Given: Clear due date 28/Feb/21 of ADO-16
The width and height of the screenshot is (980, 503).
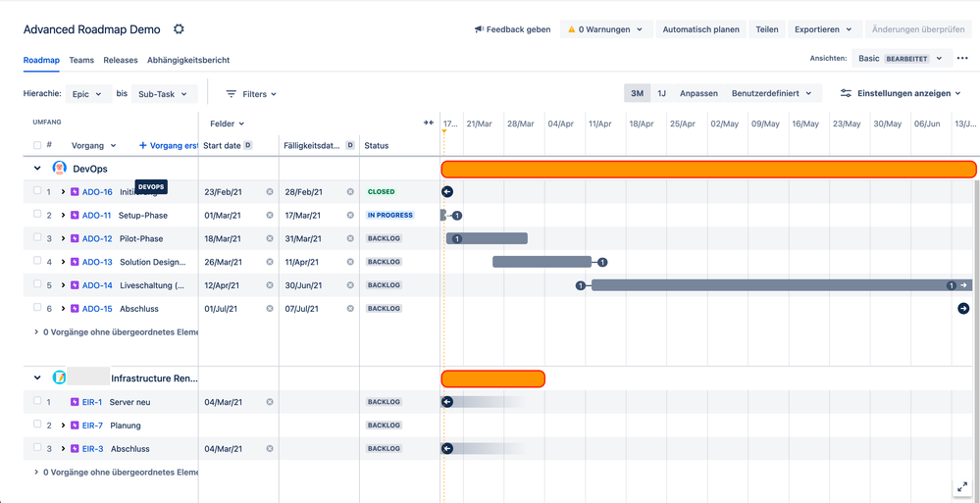Looking at the screenshot, I should point(350,192).
